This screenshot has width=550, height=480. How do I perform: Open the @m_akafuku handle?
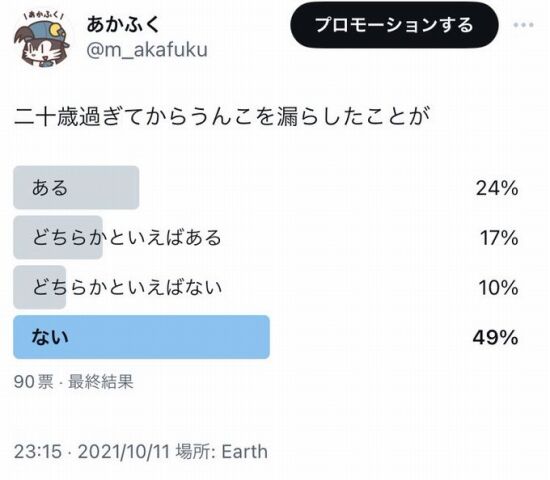click(x=147, y=50)
